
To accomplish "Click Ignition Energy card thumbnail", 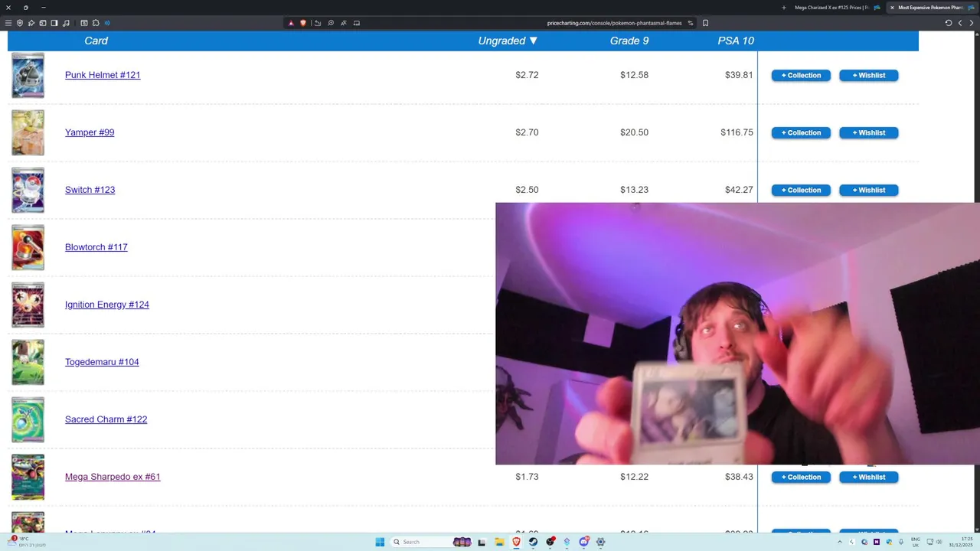I will [28, 305].
